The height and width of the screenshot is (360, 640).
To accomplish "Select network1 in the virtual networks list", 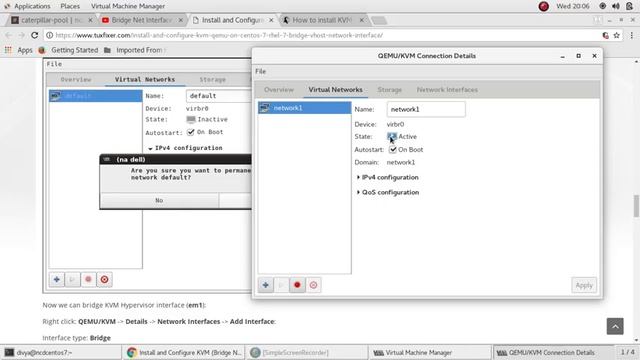I will point(304,108).
